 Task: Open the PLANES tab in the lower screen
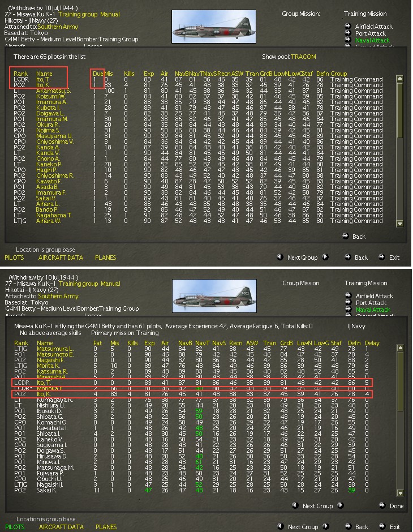(106, 527)
